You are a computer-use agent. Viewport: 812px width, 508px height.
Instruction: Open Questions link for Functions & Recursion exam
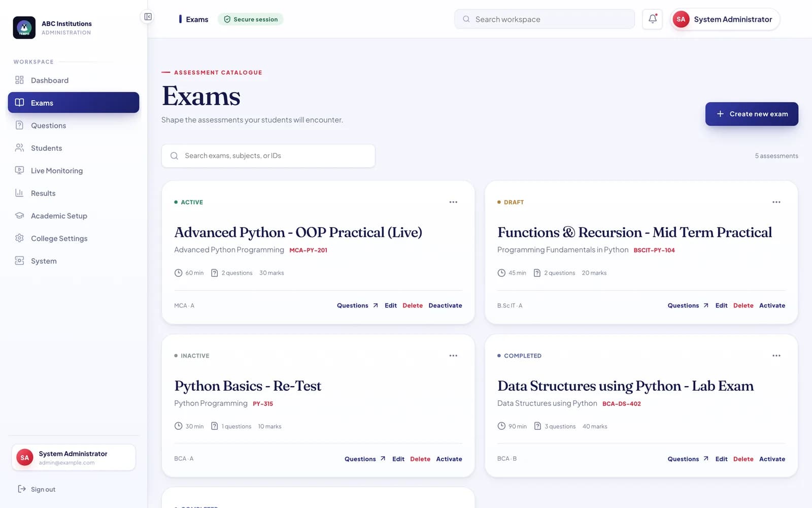point(688,305)
